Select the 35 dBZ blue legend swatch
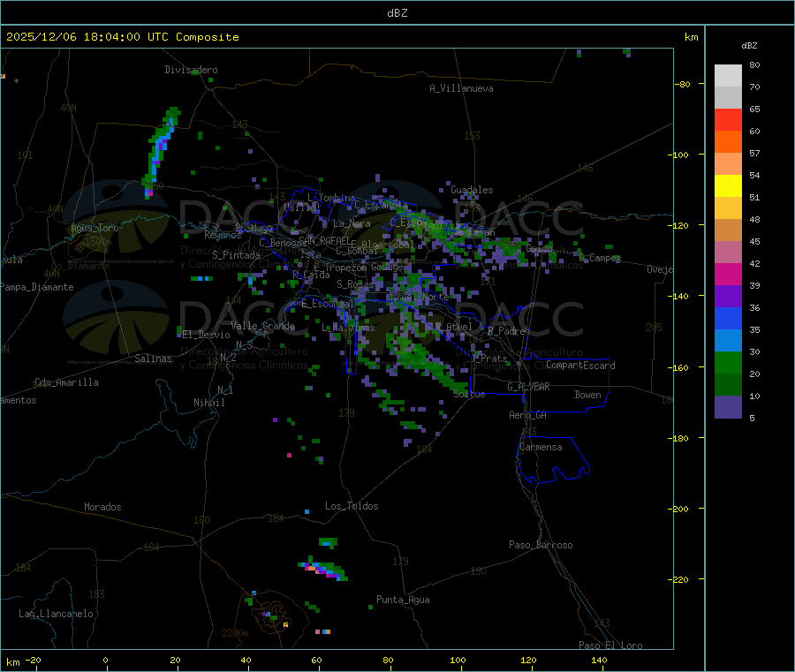The width and height of the screenshot is (795, 672). [x=728, y=318]
